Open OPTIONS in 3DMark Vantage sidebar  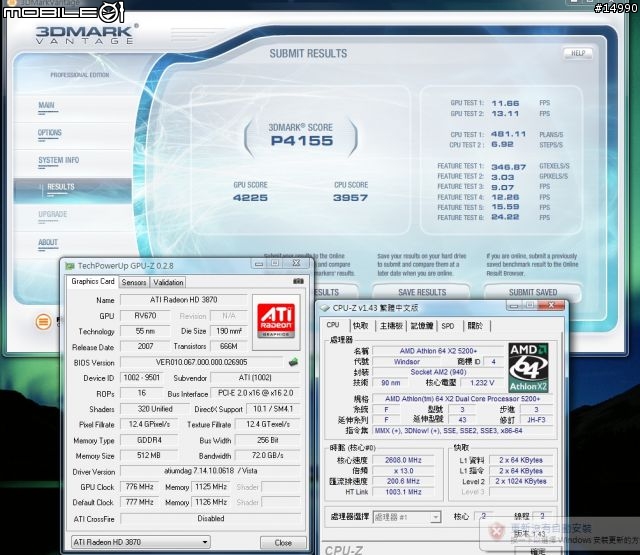(x=49, y=133)
